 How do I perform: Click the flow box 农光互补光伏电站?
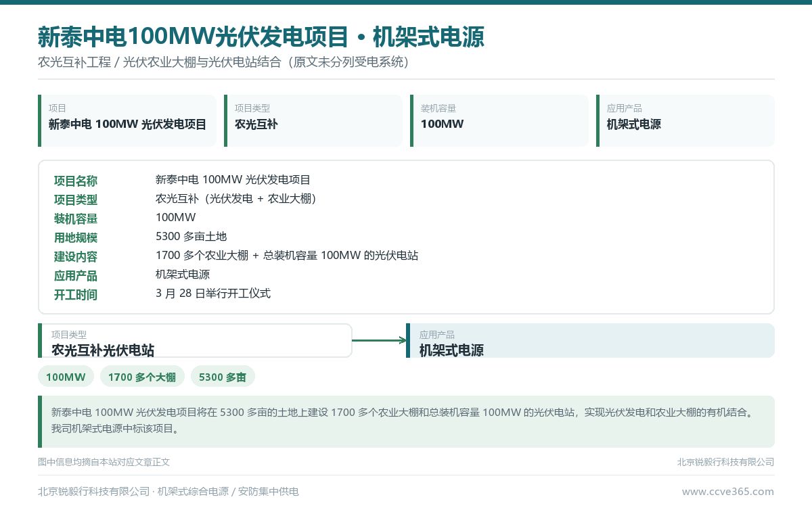[x=195, y=340]
